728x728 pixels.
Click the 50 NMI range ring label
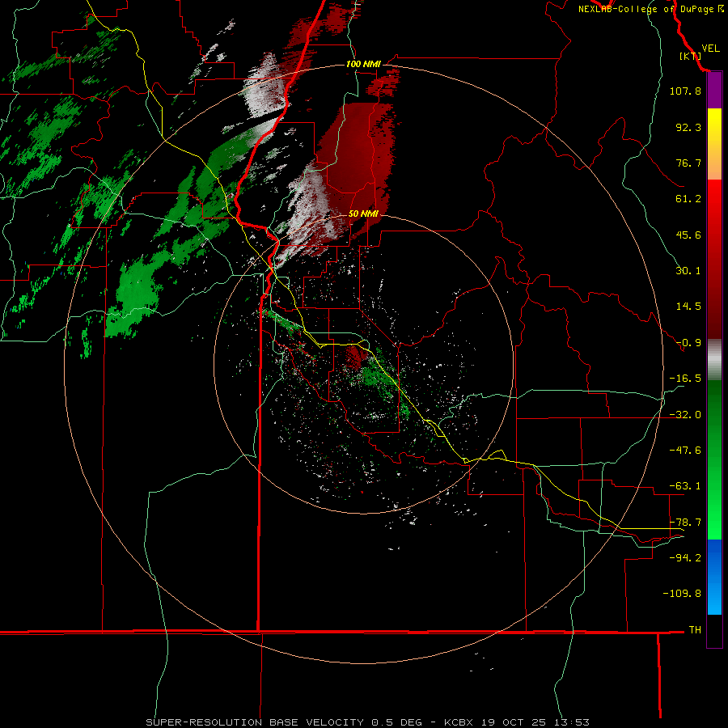pos(363,214)
